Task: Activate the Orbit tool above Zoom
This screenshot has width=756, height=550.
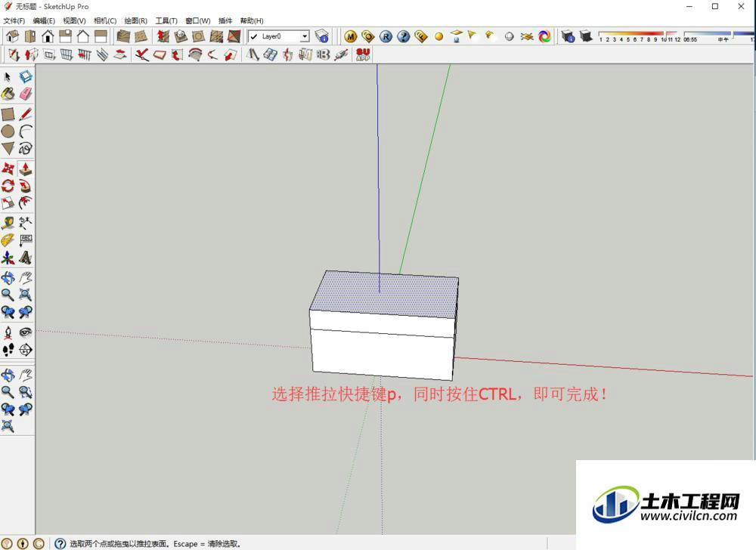Action: click(8, 278)
